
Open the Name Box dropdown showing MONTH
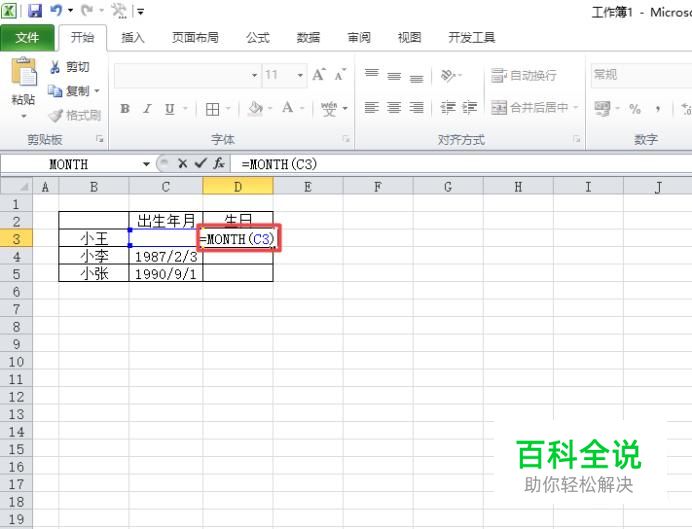coord(146,165)
